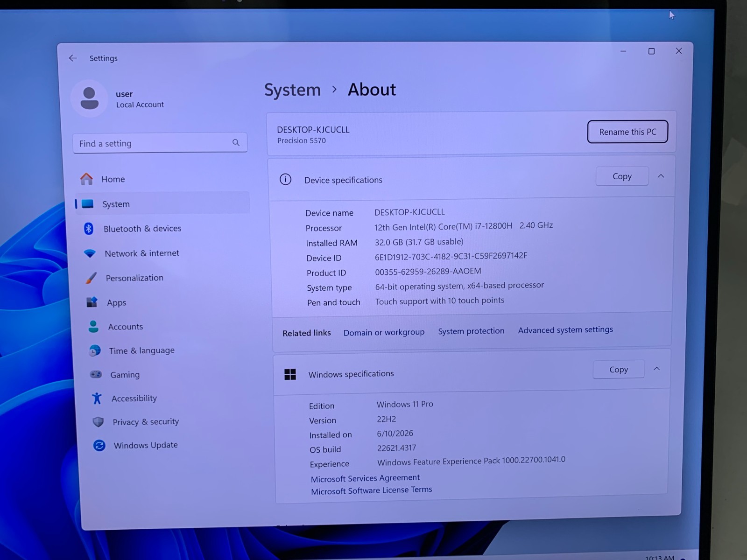
Task: Click the Accounts person icon
Action: tap(93, 327)
